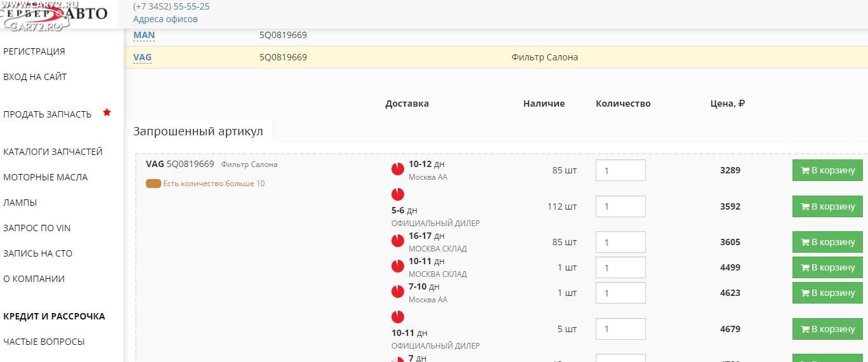This screenshot has width=868, height=362.
Task: Click the red pie icon beside 10-11 дн Москва Склад
Action: 397,266
